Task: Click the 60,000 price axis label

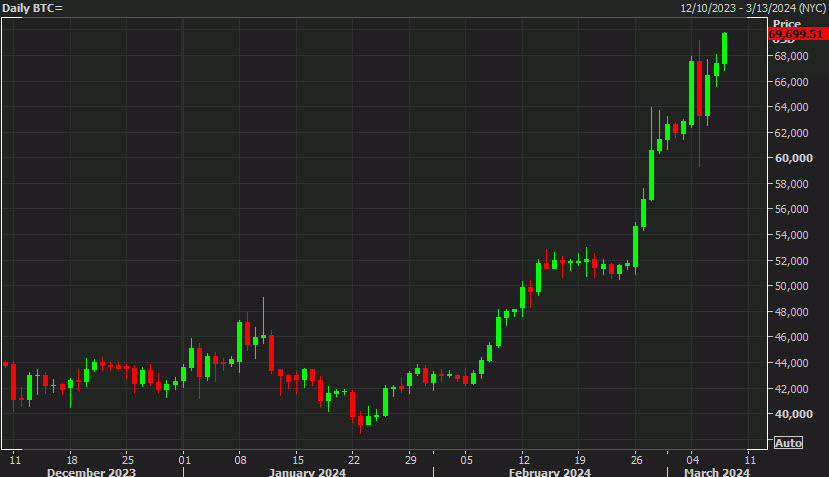Action: pyautogui.click(x=794, y=158)
